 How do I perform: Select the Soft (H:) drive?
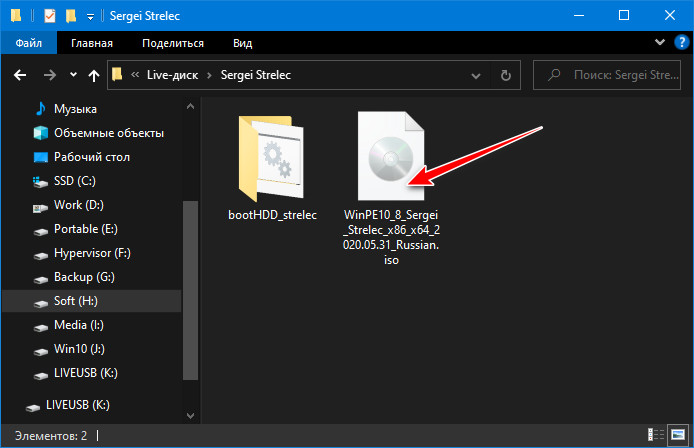pyautogui.click(x=93, y=301)
